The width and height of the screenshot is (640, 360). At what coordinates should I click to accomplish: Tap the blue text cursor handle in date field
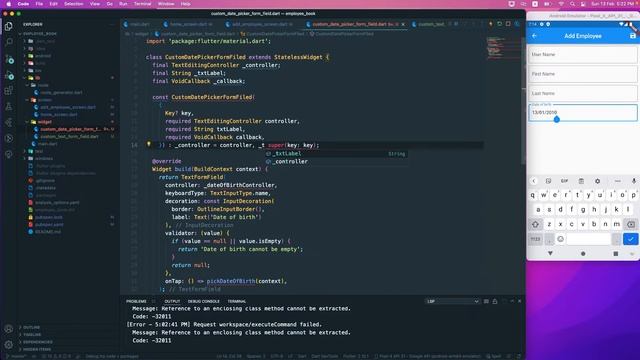click(557, 119)
